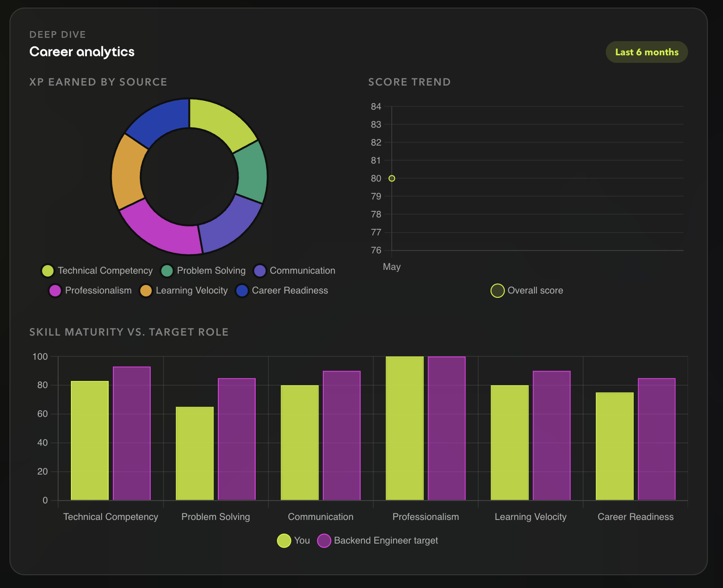Viewport: 723px width, 588px height.
Task: Click the "You" bar for Career Readiness
Action: click(615, 446)
